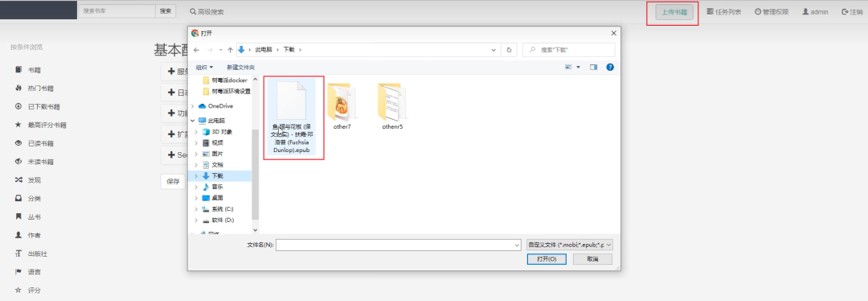Open the 评分 outlined star icon
The height and width of the screenshot is (301, 868).
coord(18,290)
